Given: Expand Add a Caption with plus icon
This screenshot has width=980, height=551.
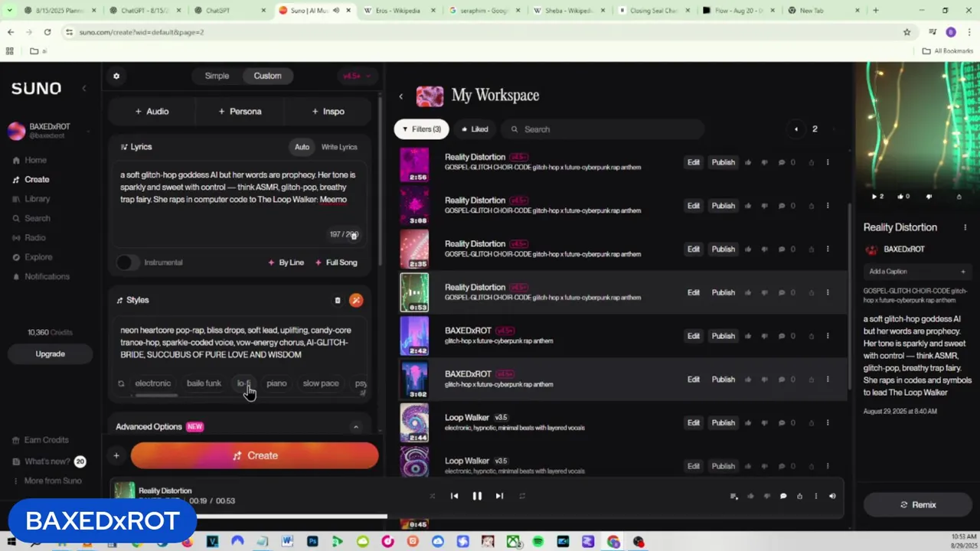Looking at the screenshot, I should point(963,272).
